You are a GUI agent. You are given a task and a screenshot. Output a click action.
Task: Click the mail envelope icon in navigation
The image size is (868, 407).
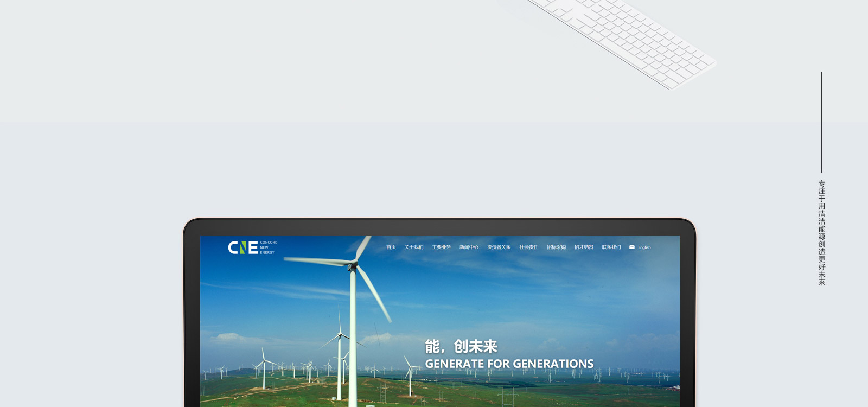[631, 247]
